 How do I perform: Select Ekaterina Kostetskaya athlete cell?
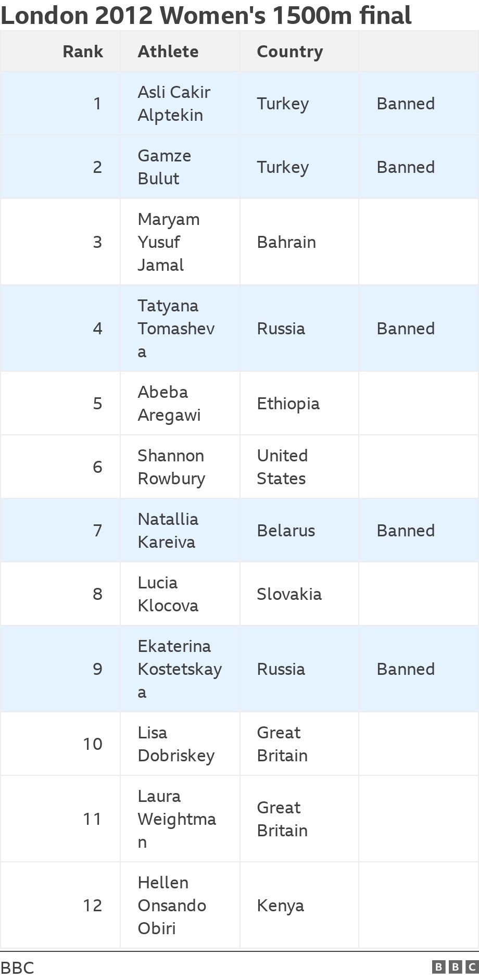[x=180, y=669]
